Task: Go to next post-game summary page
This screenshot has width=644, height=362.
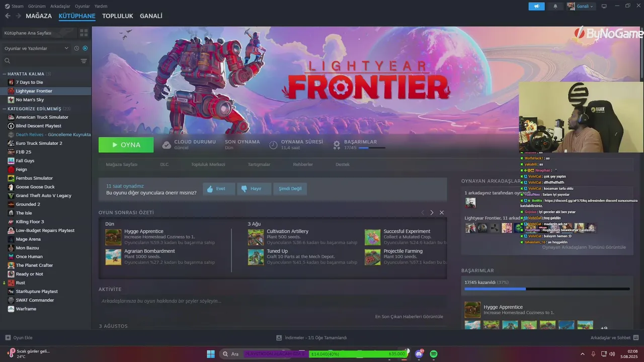Action: pyautogui.click(x=432, y=213)
